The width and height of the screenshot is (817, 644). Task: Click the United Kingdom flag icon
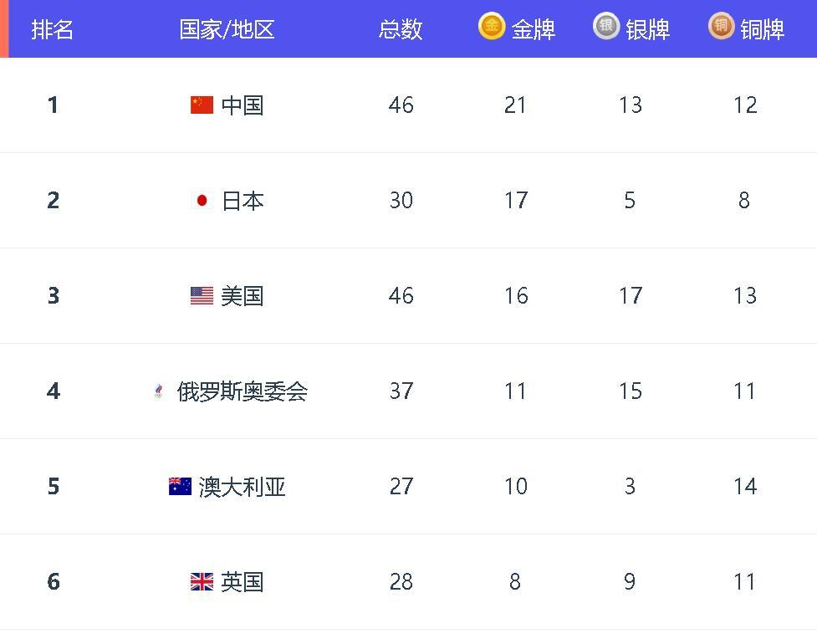click(202, 581)
